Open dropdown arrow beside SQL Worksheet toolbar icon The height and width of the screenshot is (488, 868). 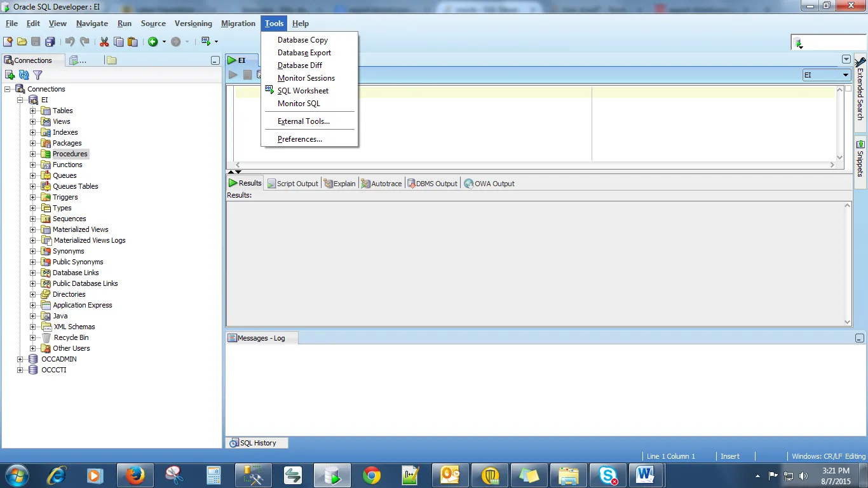coord(216,42)
